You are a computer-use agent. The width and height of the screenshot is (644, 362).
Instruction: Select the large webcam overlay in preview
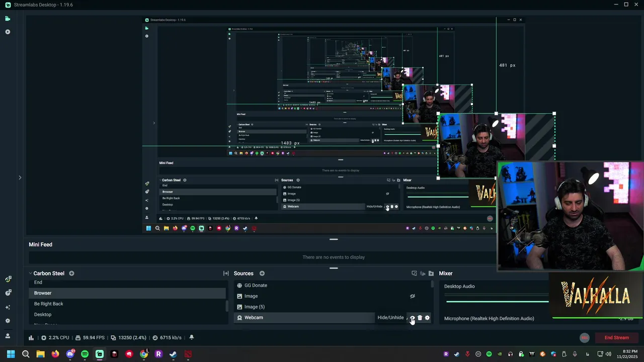click(571, 216)
